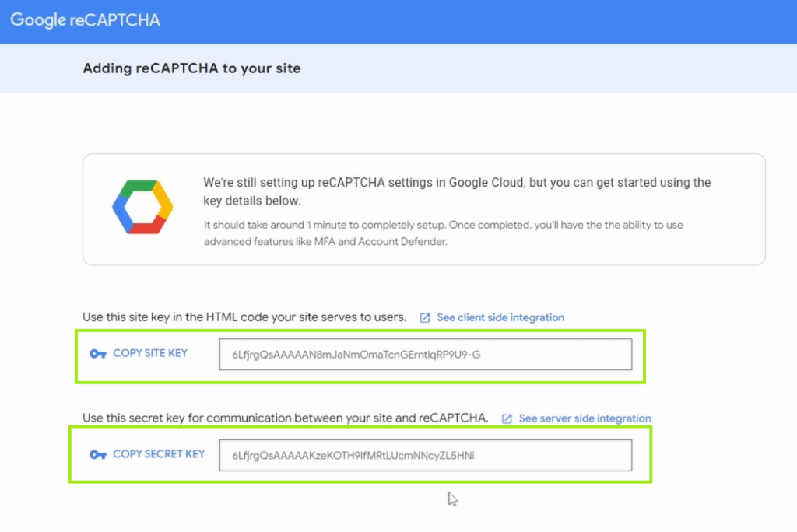This screenshot has height=532, width=797.
Task: Click the empty right side of the blue header bar
Action: point(545,21)
